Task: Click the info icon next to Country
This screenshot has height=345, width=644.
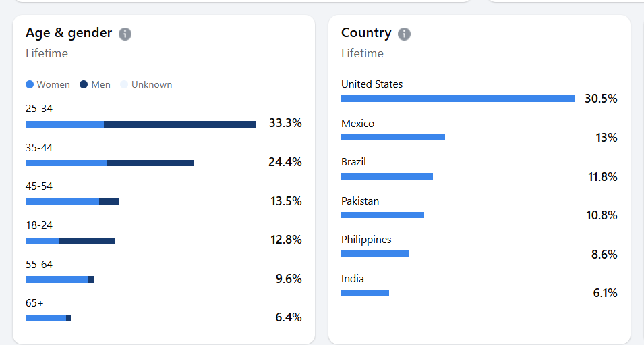Action: pyautogui.click(x=404, y=34)
